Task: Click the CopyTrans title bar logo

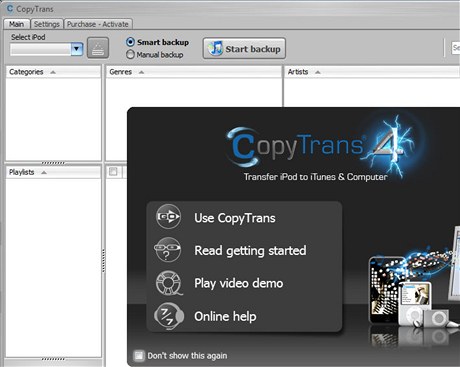Action: [x=10, y=8]
